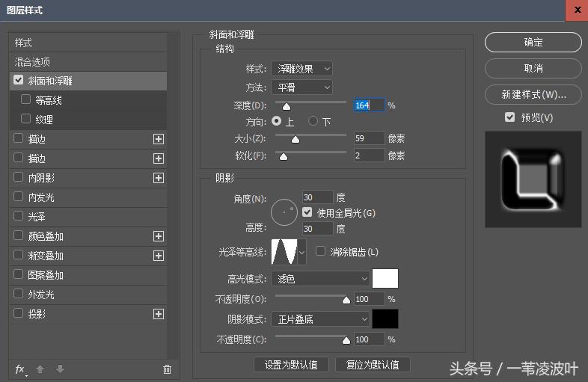
Task: Open the white highlight color swatch
Action: (385, 279)
